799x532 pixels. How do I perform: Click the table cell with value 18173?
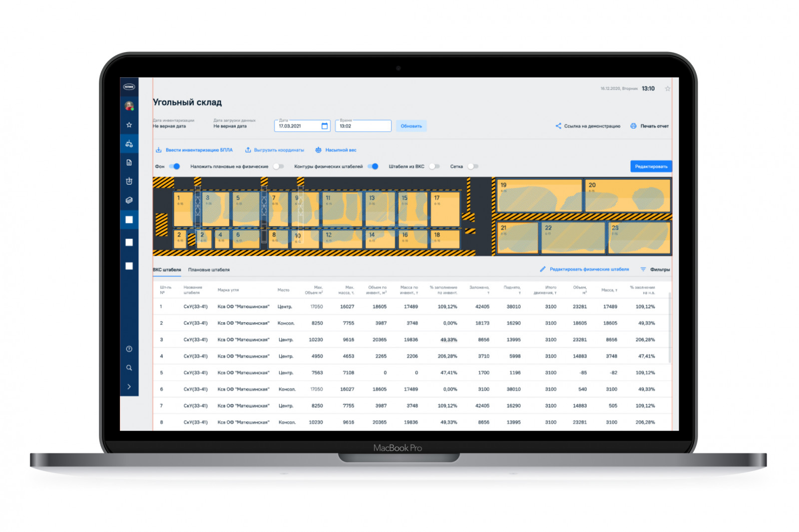tap(482, 323)
